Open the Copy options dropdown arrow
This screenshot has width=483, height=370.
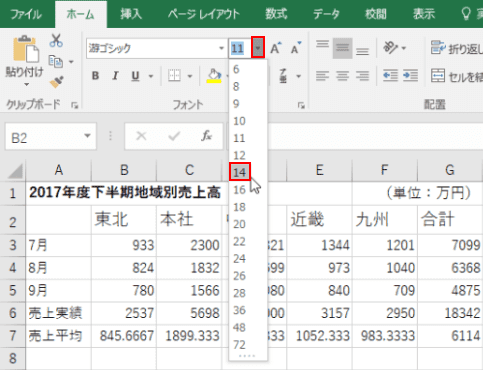[71, 62]
